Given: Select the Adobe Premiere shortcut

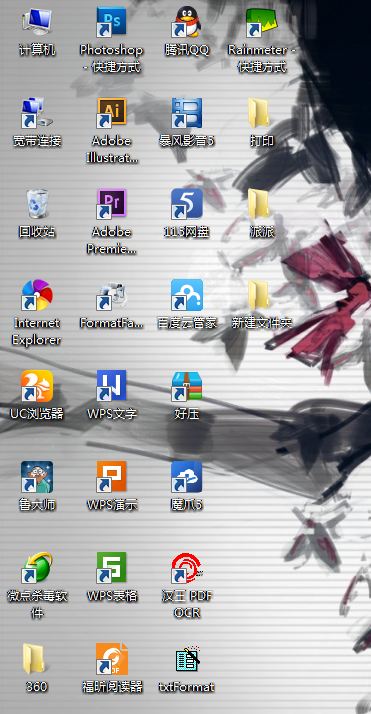Looking at the screenshot, I should (112, 204).
